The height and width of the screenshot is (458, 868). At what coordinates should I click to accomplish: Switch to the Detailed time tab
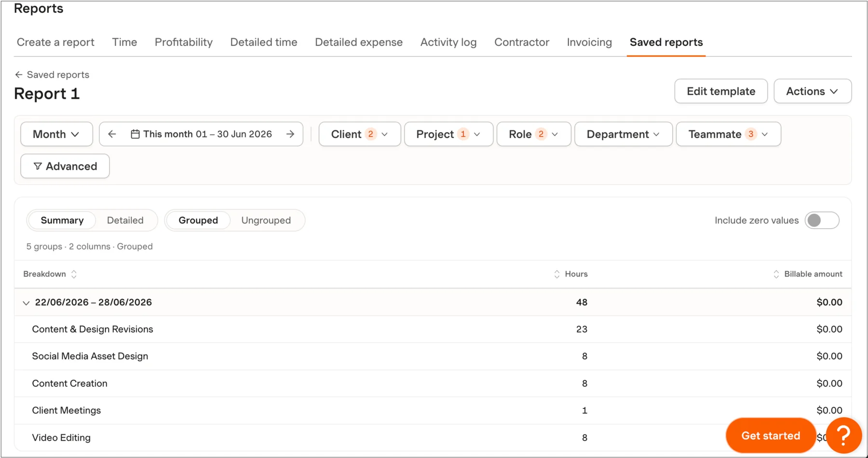(264, 42)
